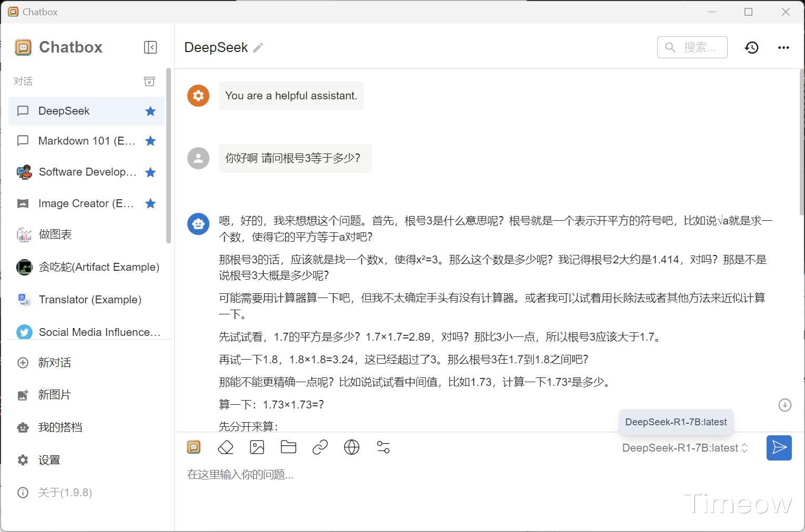Click the archive conversations icon beside 对话
This screenshot has height=532, width=805.
(149, 81)
